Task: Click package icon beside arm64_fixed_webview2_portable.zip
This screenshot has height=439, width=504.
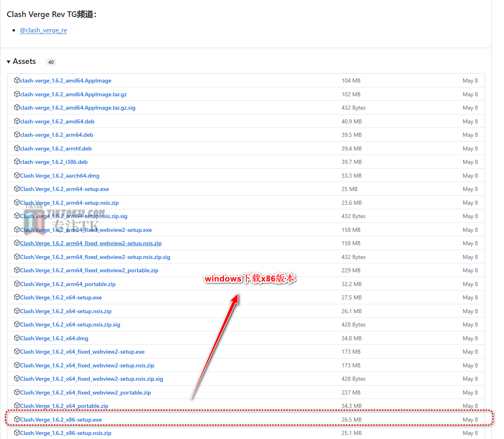Action: (17, 270)
